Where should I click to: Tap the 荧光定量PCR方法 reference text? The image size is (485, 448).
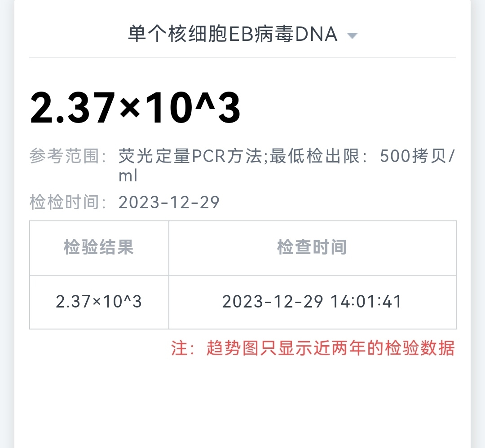(190, 157)
